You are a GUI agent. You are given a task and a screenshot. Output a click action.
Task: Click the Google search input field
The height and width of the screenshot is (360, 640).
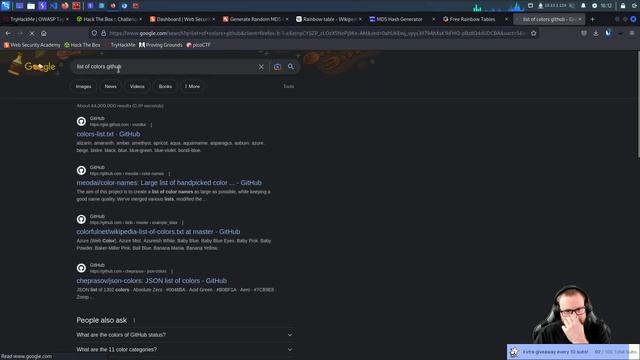(x=165, y=67)
